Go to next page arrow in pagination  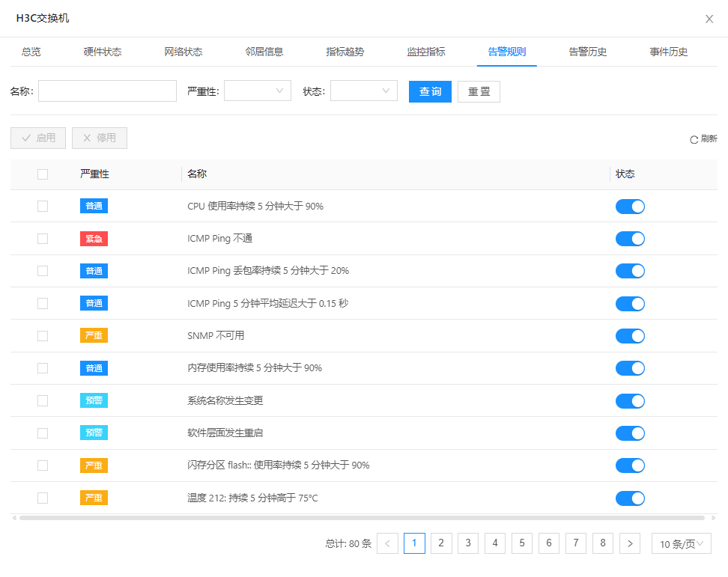(630, 543)
